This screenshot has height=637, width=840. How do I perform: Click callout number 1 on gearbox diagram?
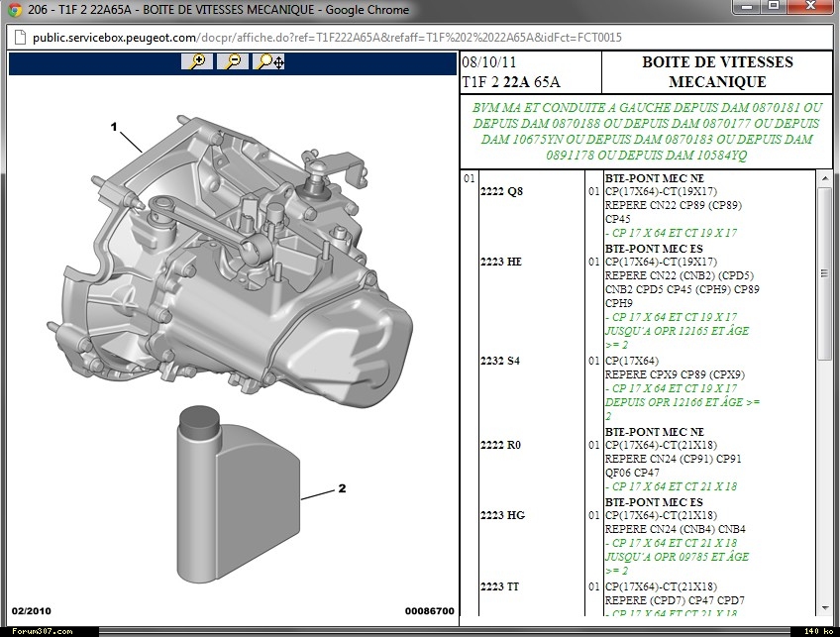pyautogui.click(x=114, y=127)
